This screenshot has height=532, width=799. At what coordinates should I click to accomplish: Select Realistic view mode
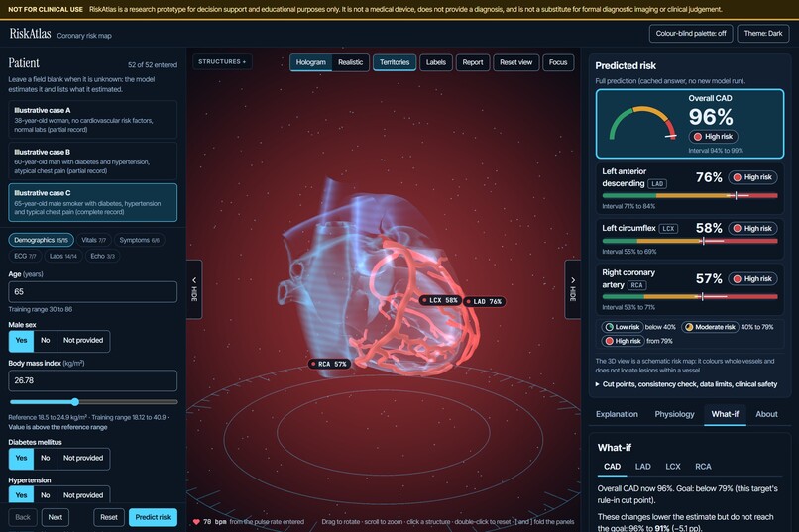[351, 62]
